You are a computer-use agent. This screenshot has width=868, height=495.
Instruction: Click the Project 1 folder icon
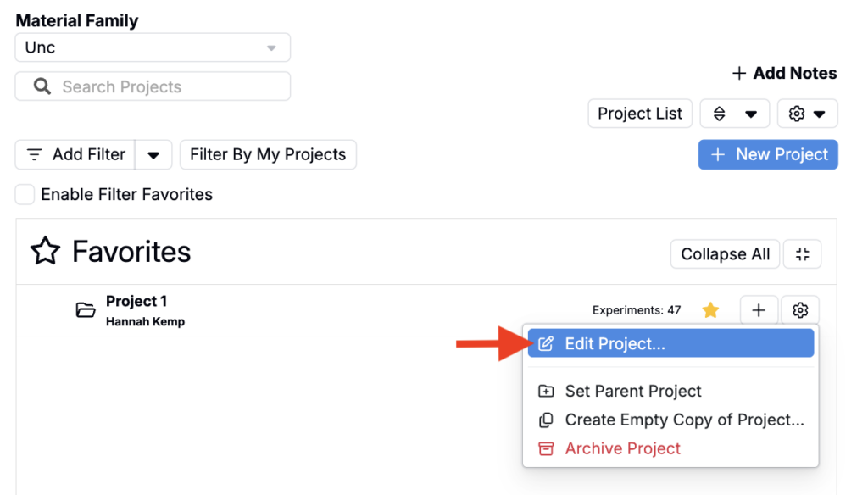(x=86, y=310)
